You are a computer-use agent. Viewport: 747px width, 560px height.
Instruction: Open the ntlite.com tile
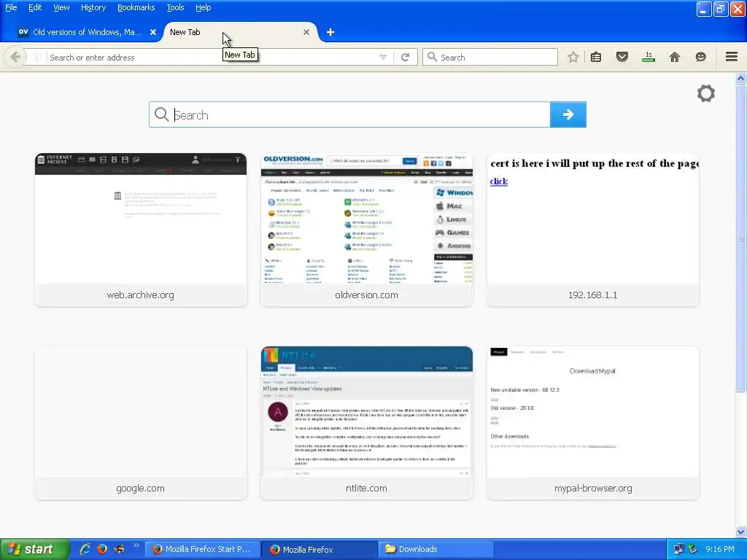(x=367, y=423)
